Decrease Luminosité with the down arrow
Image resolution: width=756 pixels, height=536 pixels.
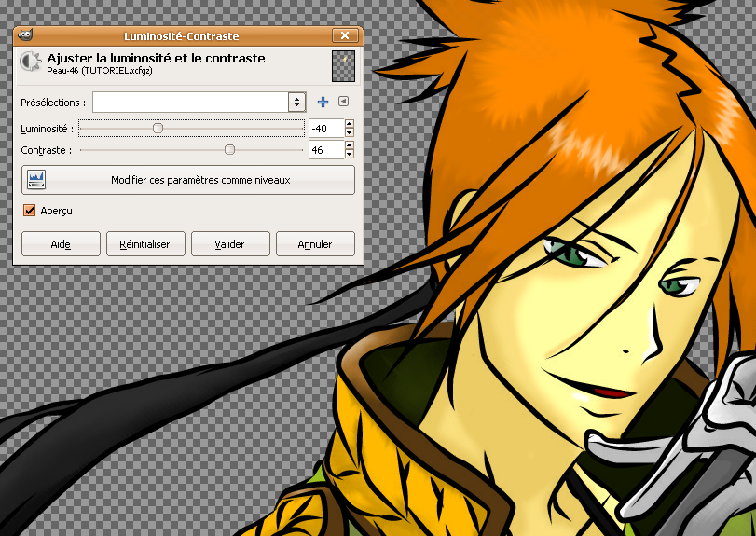tap(349, 132)
